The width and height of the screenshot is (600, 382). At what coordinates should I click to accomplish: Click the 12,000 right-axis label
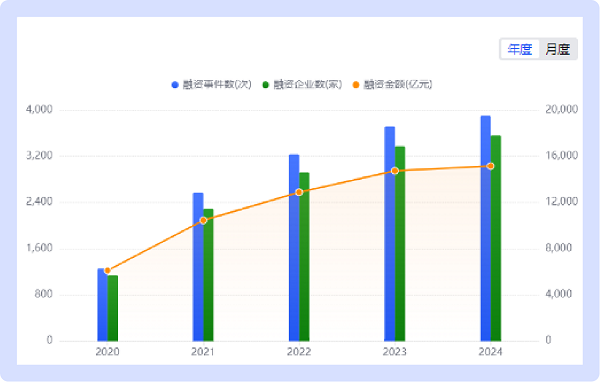coord(561,202)
